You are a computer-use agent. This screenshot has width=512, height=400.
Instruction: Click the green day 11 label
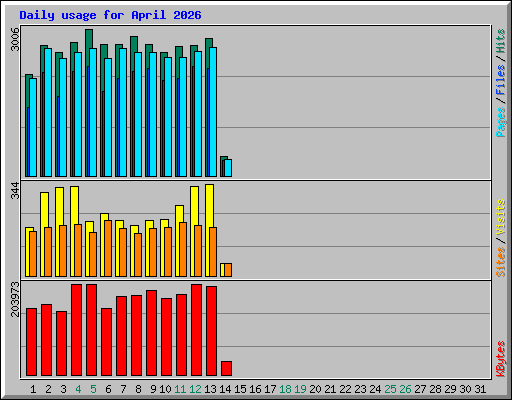pyautogui.click(x=180, y=389)
